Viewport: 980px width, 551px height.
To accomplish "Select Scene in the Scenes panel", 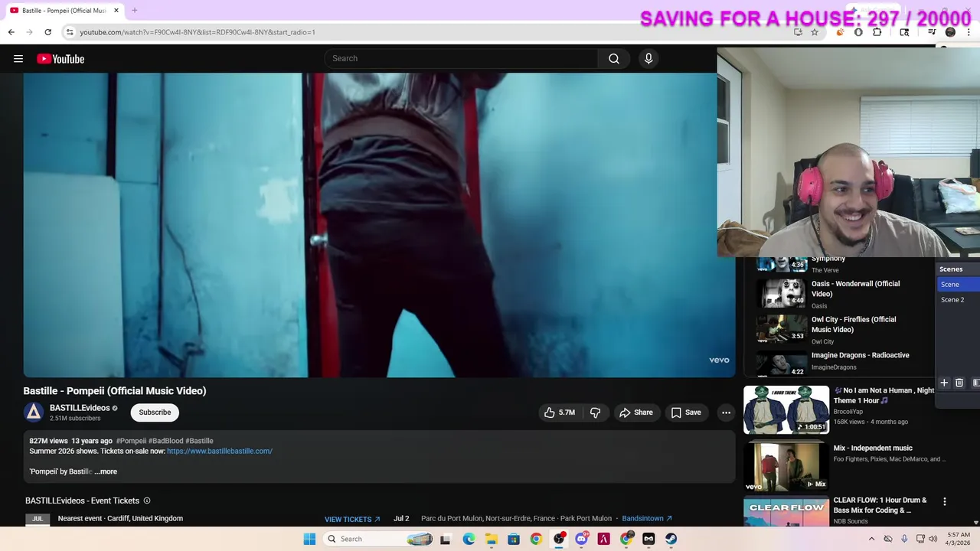I will [x=959, y=284].
